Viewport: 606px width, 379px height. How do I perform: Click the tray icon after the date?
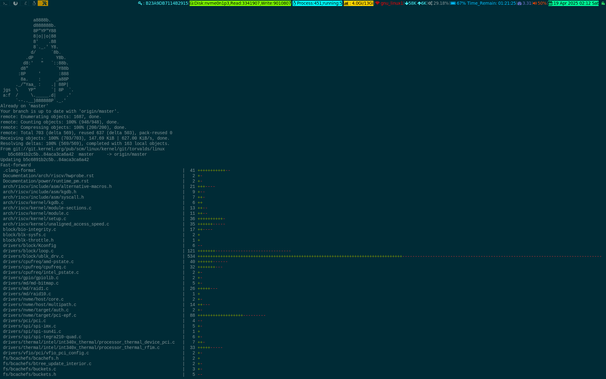603,3
